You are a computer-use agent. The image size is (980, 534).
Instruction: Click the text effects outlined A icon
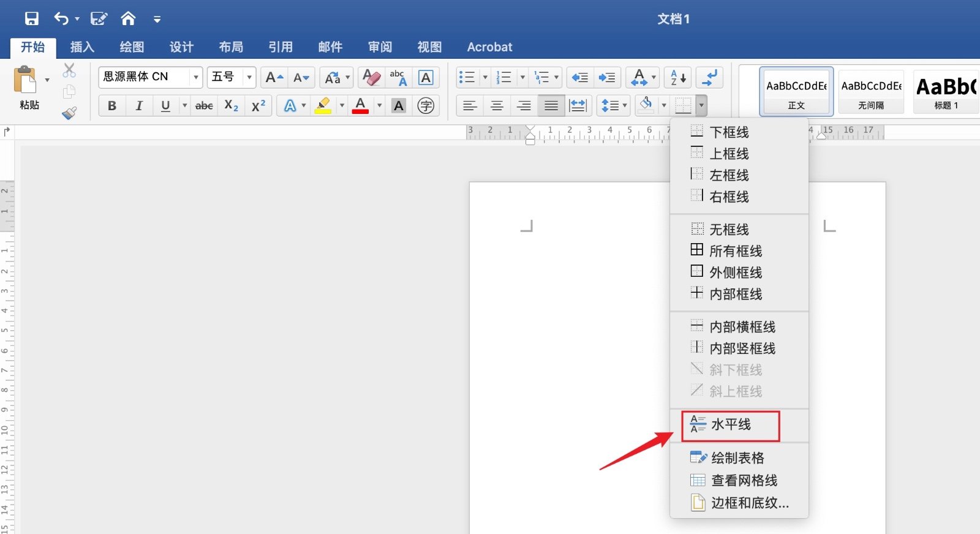click(290, 105)
